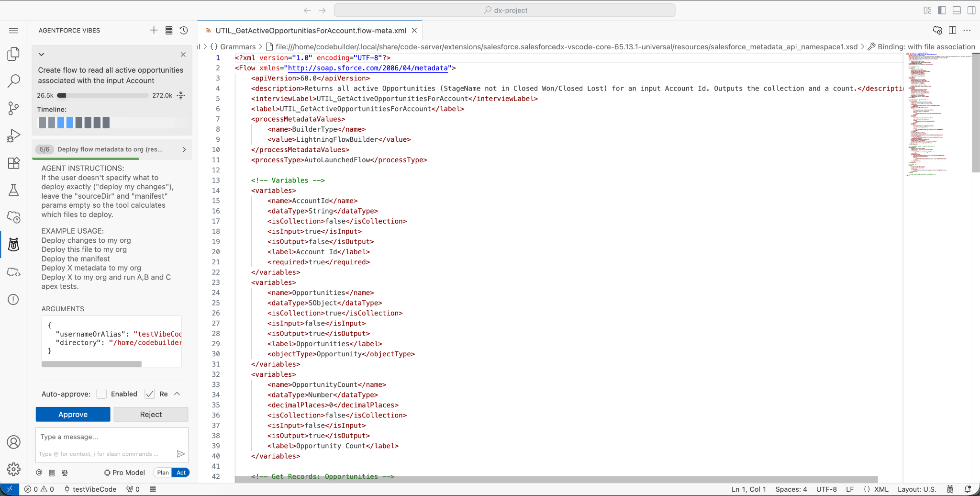
Task: Open the Search view icon
Action: [x=13, y=81]
